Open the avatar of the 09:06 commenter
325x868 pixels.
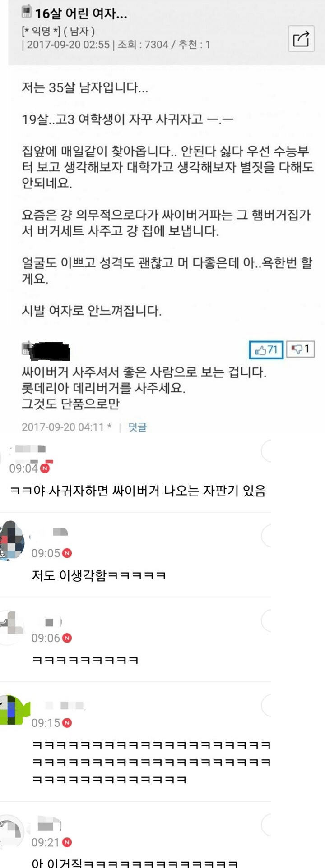point(11,627)
